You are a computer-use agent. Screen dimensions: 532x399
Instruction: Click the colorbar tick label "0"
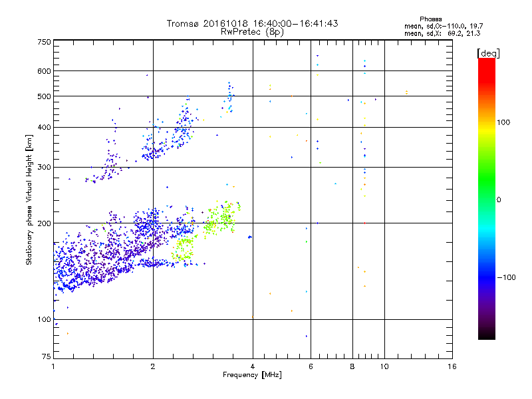[x=499, y=200]
